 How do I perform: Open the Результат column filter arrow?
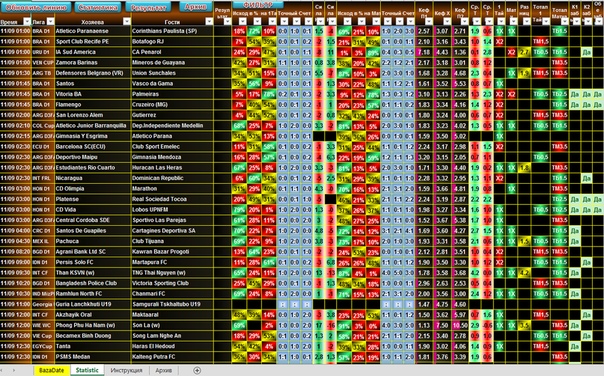(227, 22)
